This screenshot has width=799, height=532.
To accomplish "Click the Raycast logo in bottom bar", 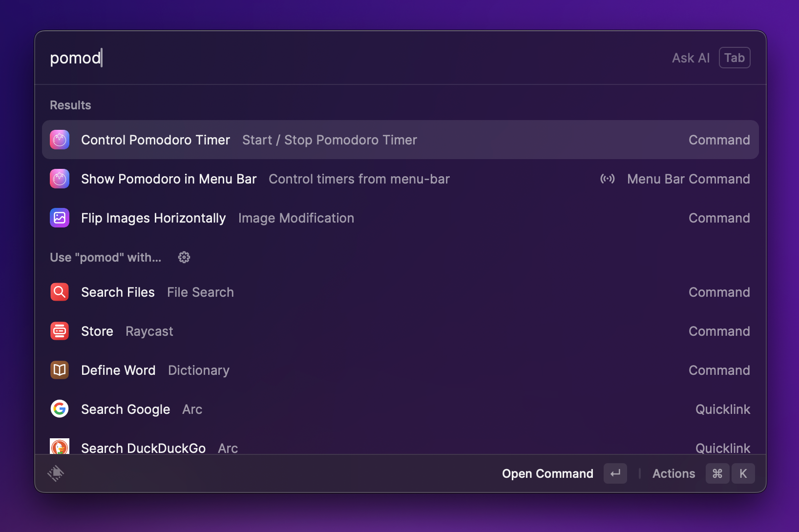I will click(56, 473).
